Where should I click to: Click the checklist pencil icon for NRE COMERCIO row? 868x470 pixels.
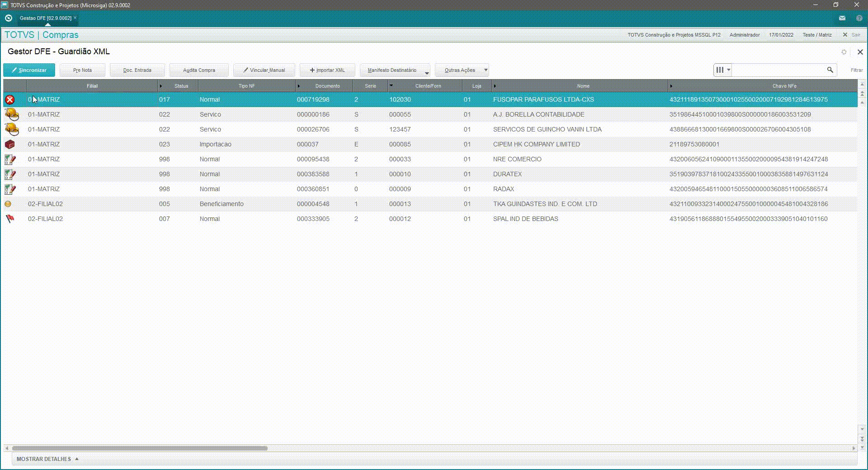click(x=10, y=160)
